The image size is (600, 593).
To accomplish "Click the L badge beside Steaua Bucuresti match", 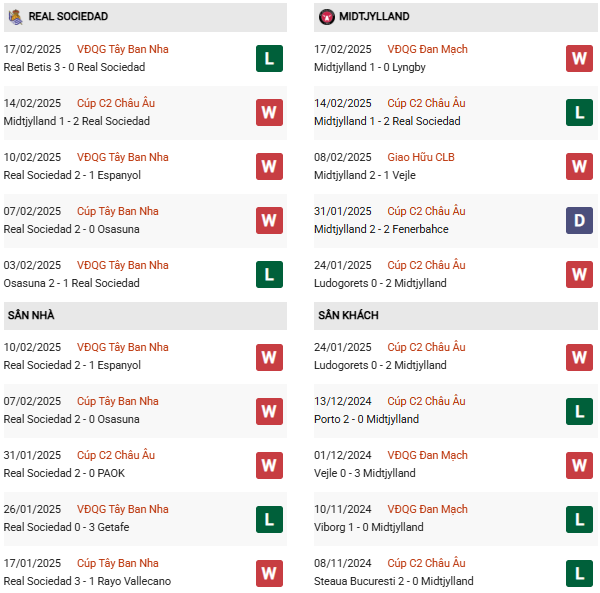I will pos(579,572).
